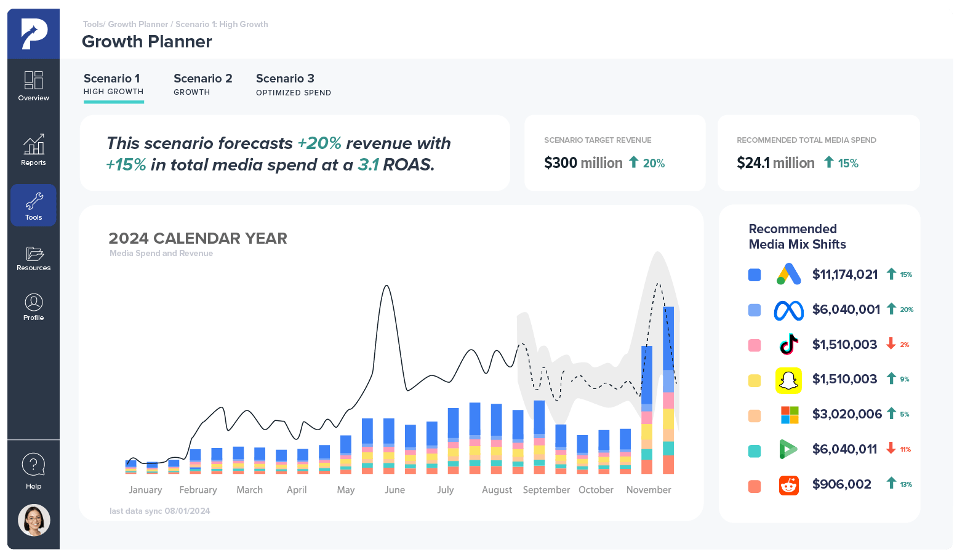The height and width of the screenshot is (560, 965).
Task: Click the user avatar photo
Action: [x=34, y=520]
